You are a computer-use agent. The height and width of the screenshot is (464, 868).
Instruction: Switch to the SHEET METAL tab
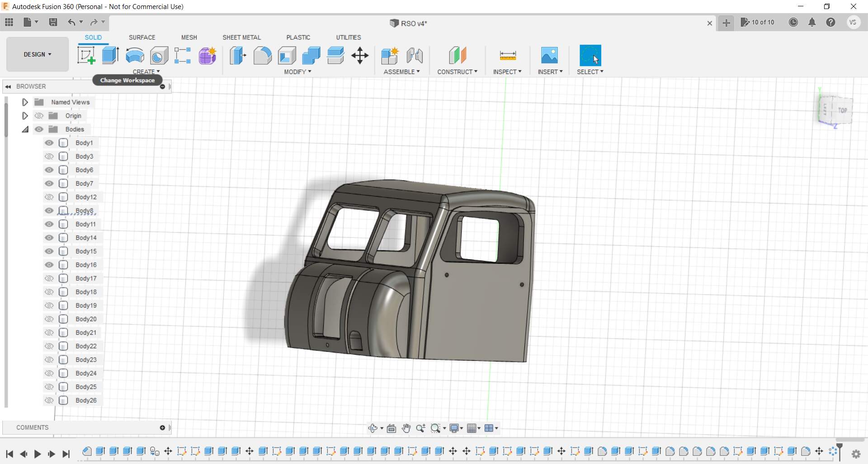(241, 37)
